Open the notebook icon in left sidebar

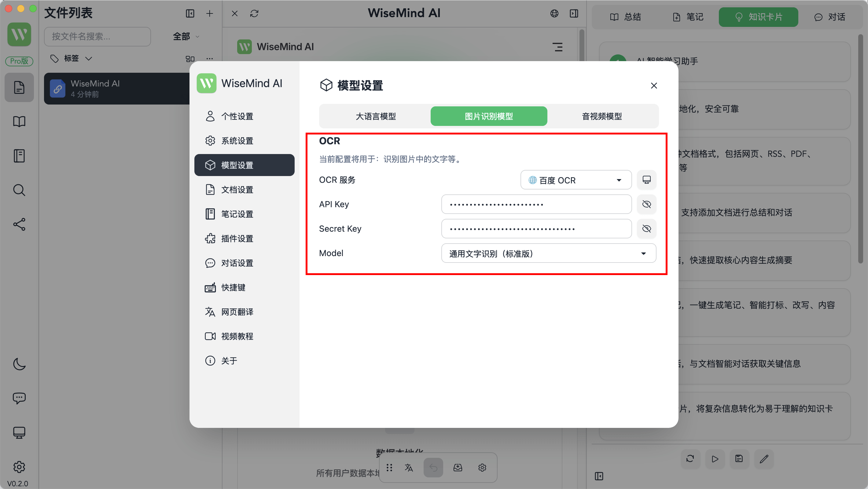point(19,156)
